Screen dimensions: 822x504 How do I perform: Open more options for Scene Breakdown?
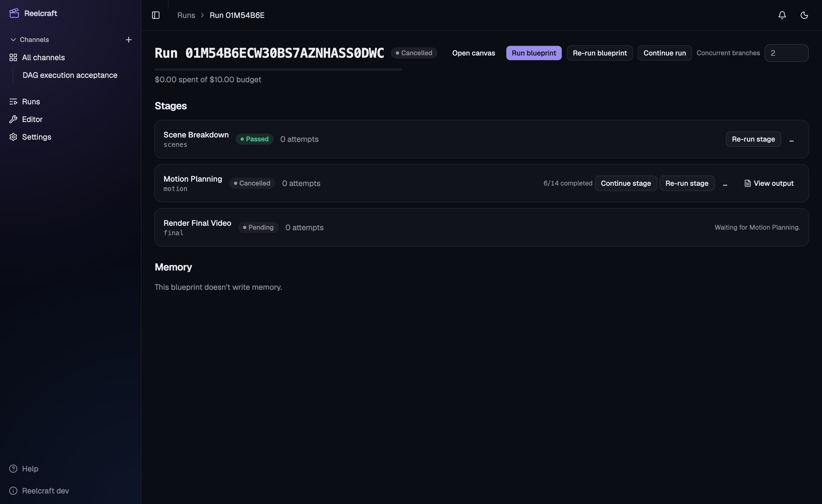coord(791,140)
